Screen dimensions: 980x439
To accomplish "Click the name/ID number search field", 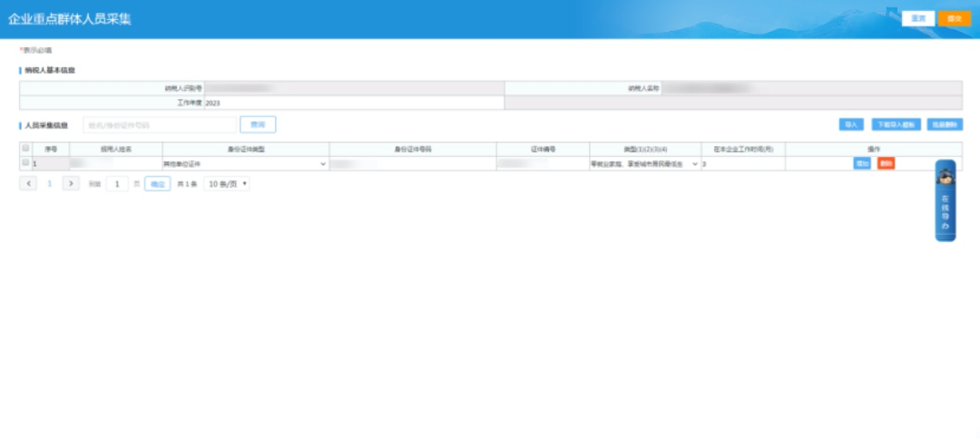I will click(160, 125).
